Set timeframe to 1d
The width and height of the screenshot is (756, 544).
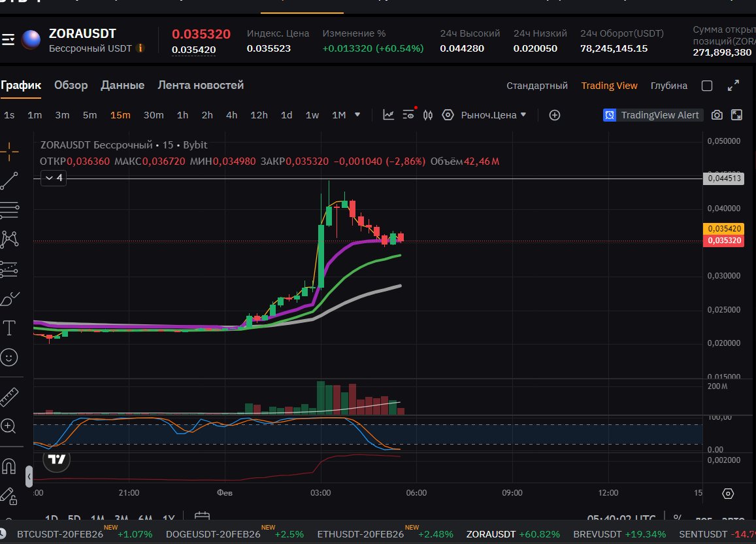[x=286, y=115]
